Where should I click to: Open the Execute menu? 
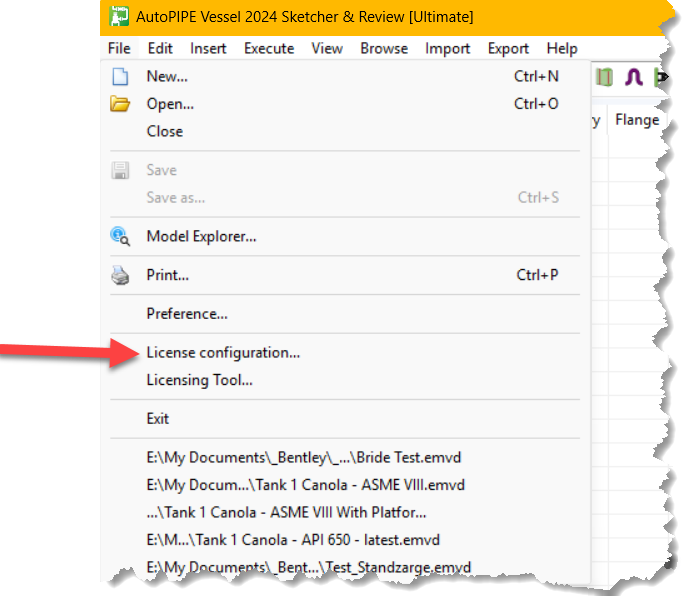click(269, 48)
